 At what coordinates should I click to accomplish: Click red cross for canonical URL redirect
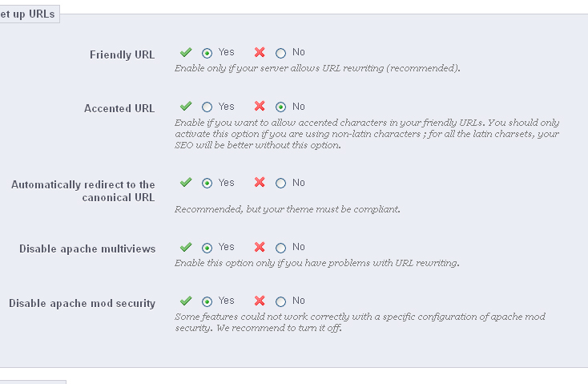[260, 183]
